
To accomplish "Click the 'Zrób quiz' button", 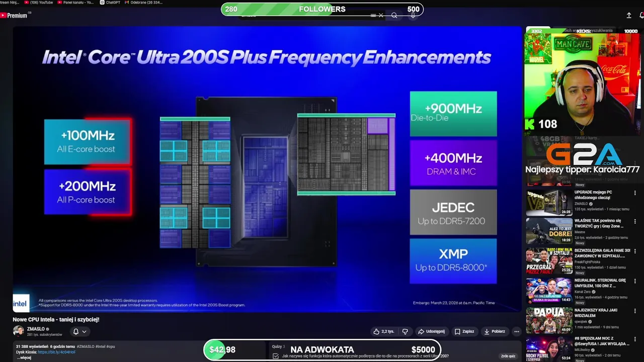I will pos(508,356).
